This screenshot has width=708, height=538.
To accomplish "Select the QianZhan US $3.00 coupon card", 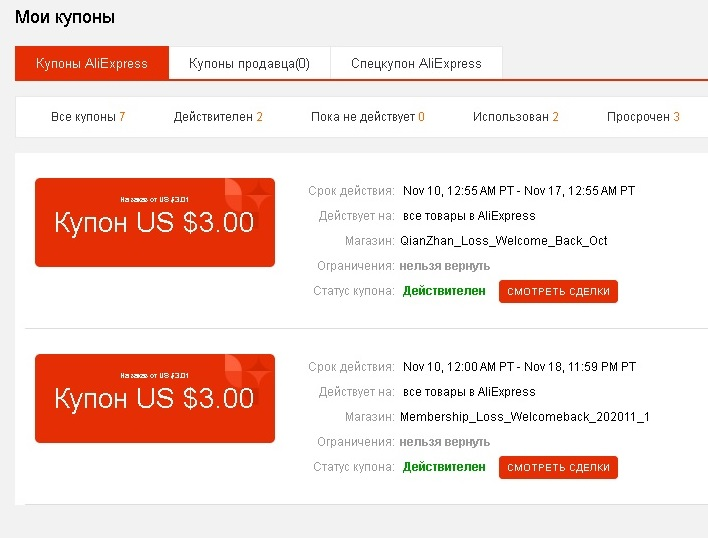I will point(155,223).
